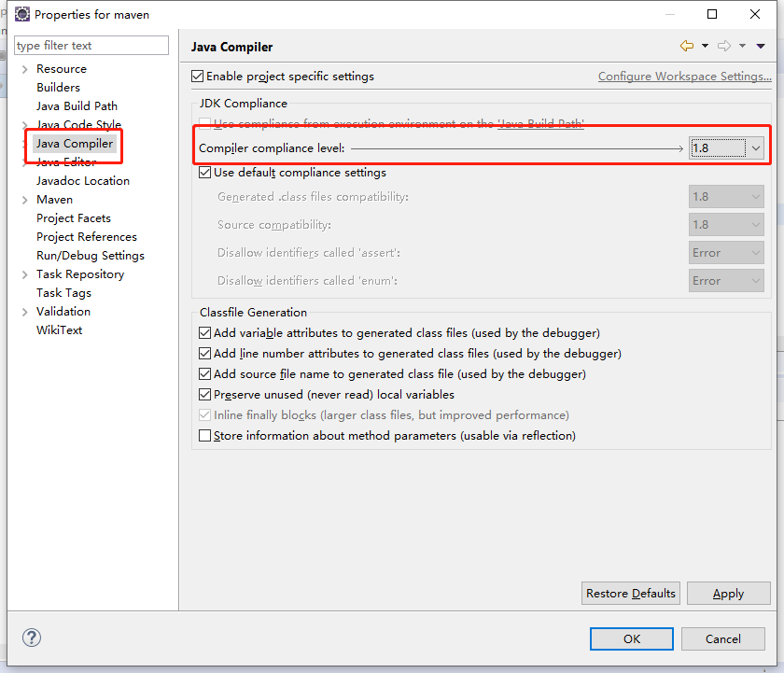This screenshot has height=673, width=784.
Task: Toggle Add line number attributes checkbox
Action: click(x=204, y=354)
